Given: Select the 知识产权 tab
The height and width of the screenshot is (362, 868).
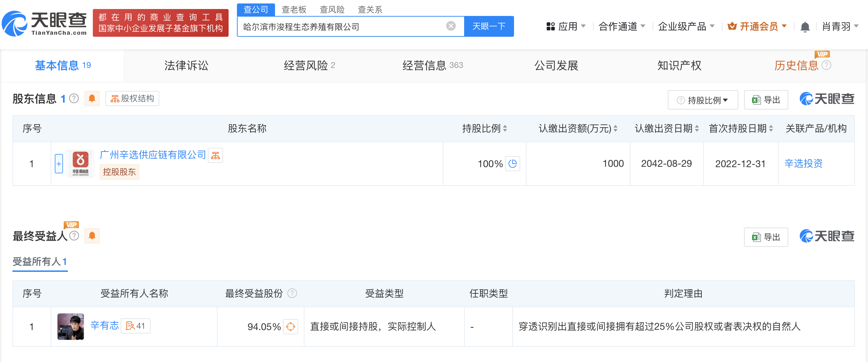Looking at the screenshot, I should point(680,66).
